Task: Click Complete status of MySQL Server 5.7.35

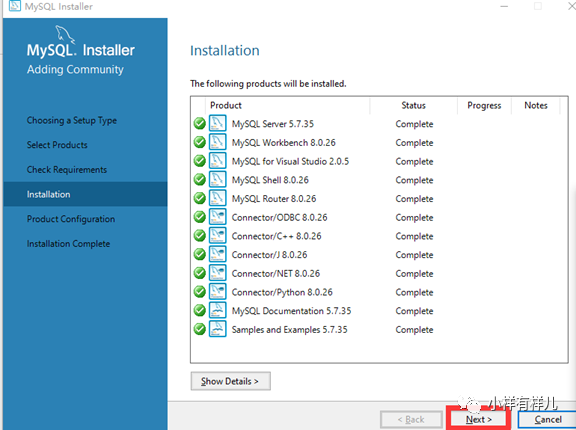Action: point(414,124)
